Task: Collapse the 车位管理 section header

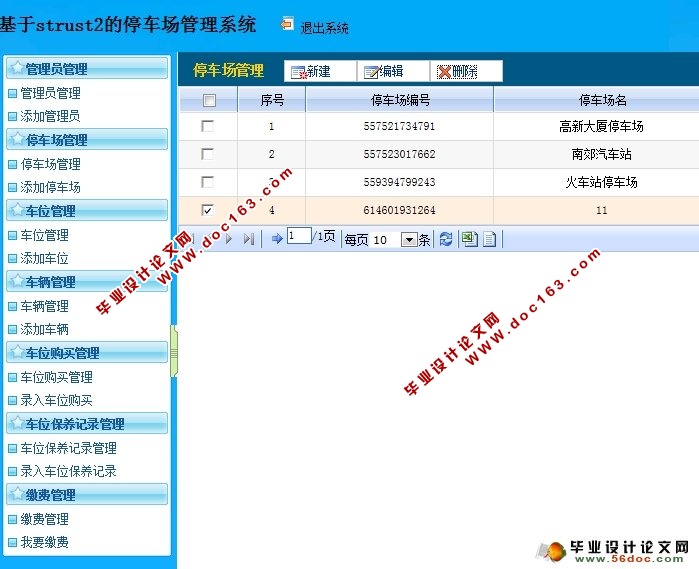Action: click(87, 210)
